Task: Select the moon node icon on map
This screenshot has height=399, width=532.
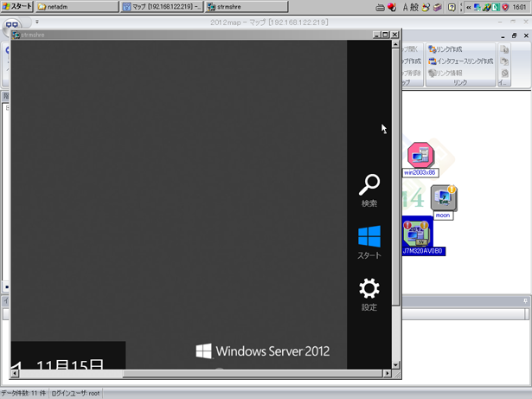Action: [444, 198]
